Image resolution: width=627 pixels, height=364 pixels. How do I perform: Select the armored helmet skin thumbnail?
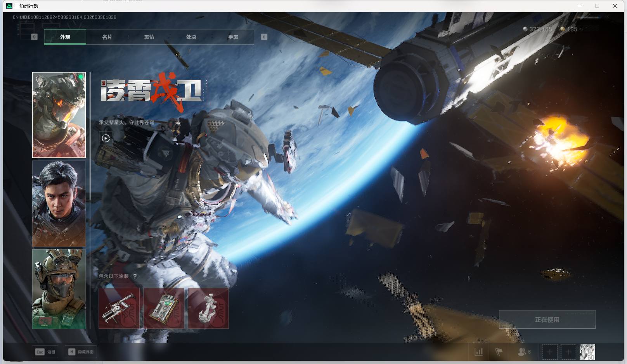[x=59, y=115]
